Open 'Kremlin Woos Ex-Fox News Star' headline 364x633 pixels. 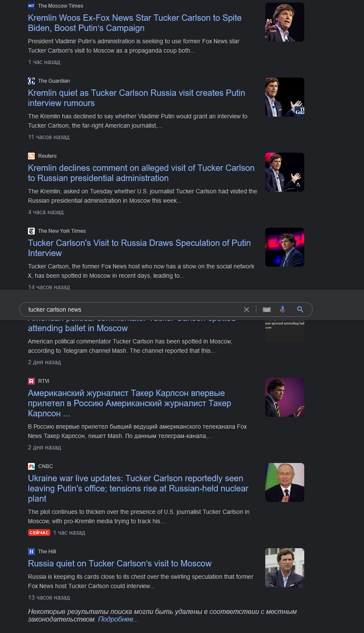tap(135, 23)
